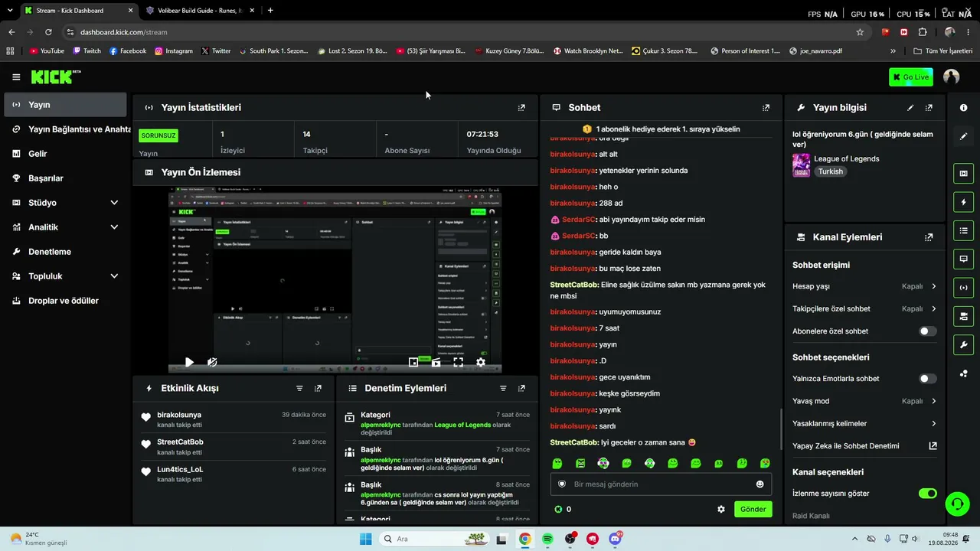Select Yayın in the left sidebar
The image size is (980, 551).
click(x=65, y=105)
